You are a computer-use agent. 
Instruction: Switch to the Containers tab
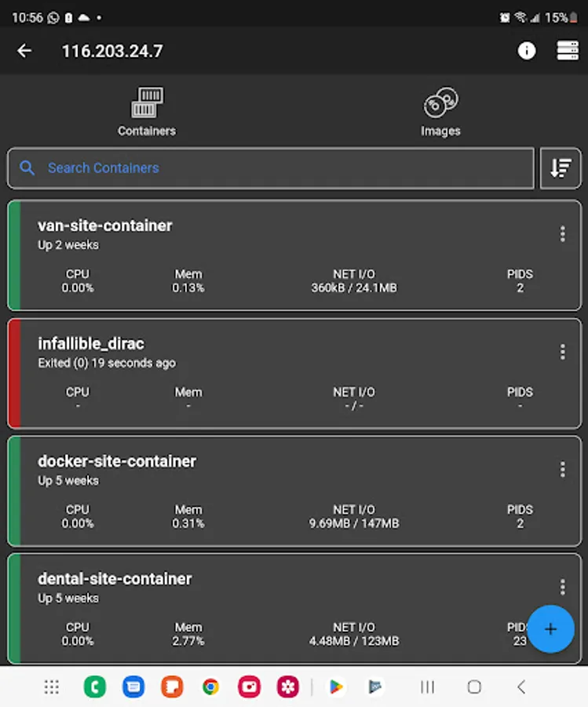[147, 112]
